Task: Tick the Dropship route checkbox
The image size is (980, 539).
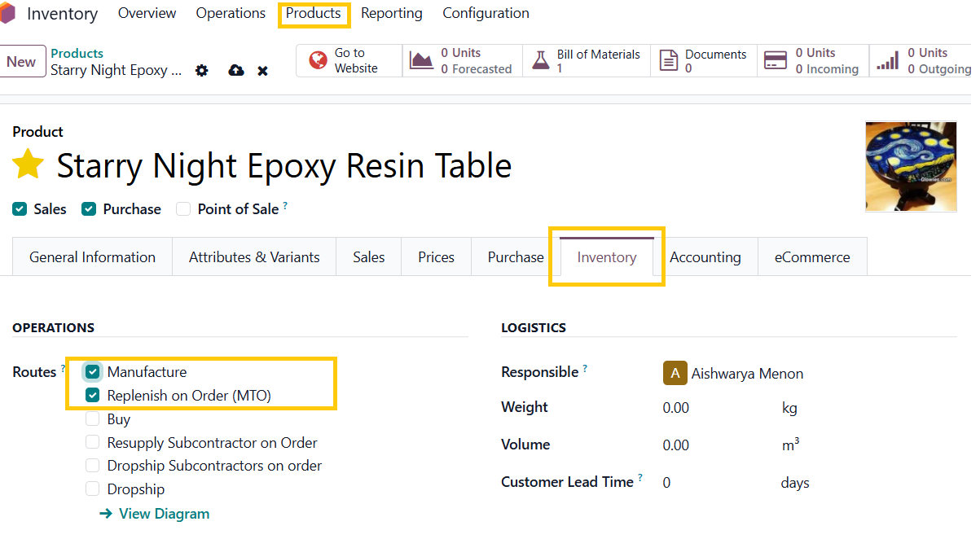Action: tap(93, 489)
